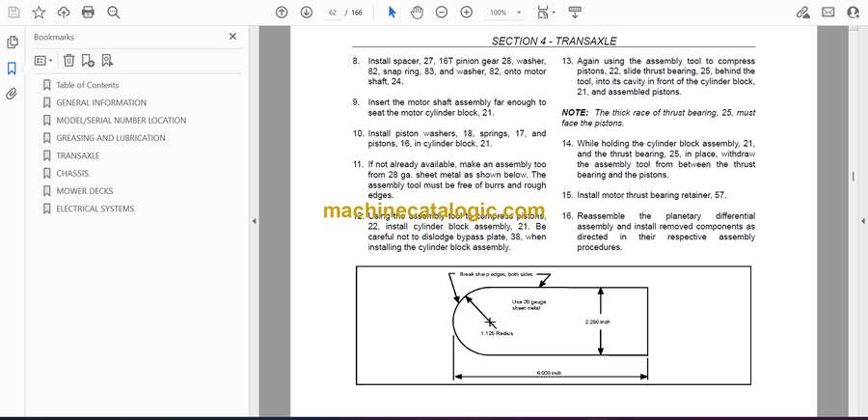Go to previous page arrow
The width and height of the screenshot is (868, 420).
282,13
